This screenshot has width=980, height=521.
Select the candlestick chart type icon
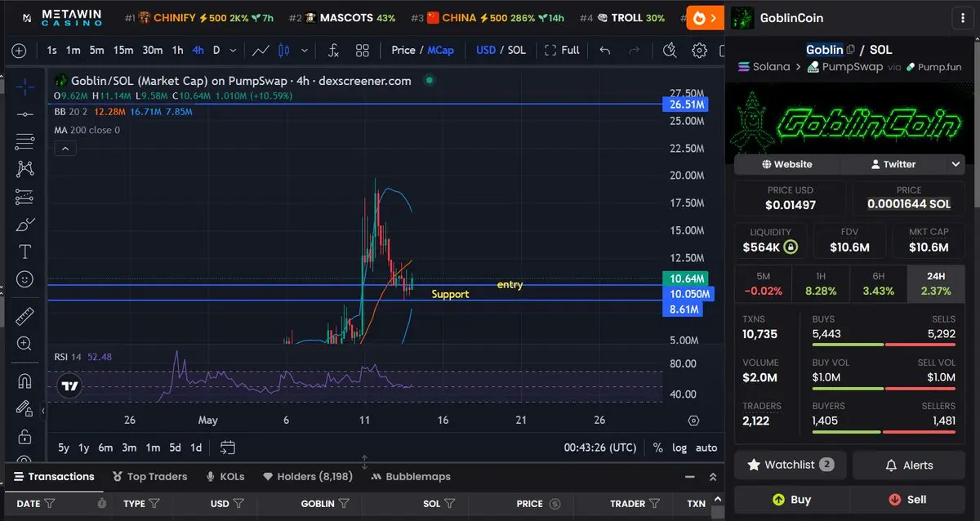pyautogui.click(x=284, y=51)
